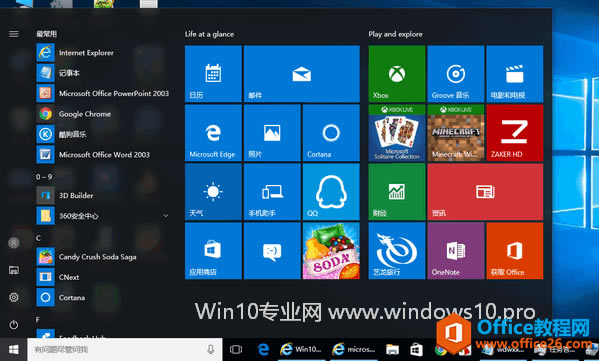Click the Play and explore group title
This screenshot has width=599, height=361.
[395, 34]
